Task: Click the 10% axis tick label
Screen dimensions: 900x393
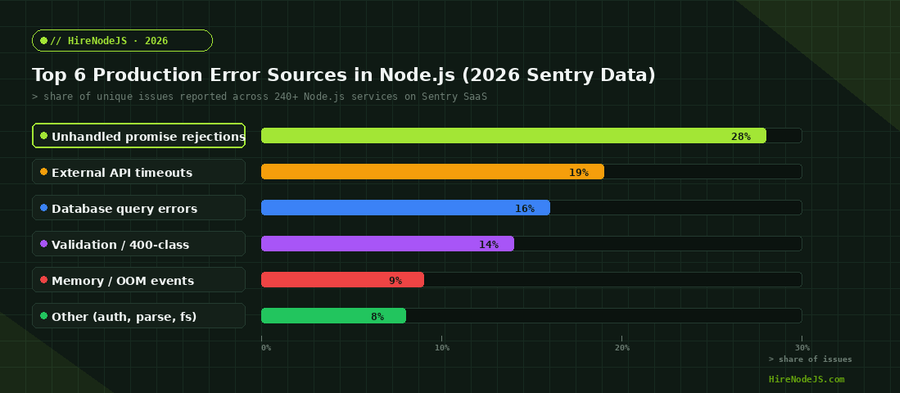Action: pyautogui.click(x=442, y=347)
